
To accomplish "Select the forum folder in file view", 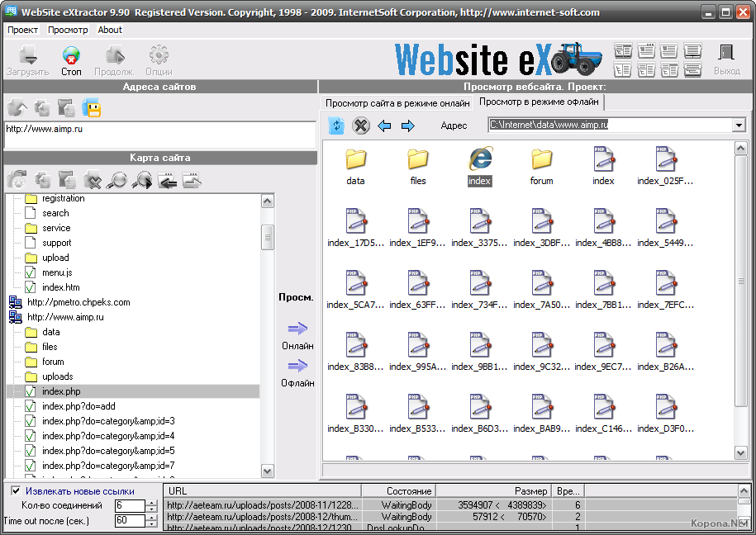I will pyautogui.click(x=542, y=159).
